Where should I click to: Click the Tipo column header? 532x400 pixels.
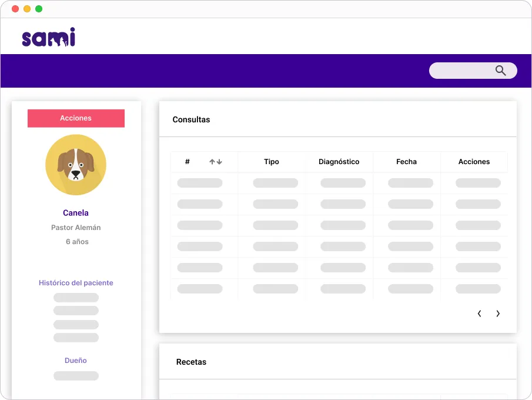point(272,162)
